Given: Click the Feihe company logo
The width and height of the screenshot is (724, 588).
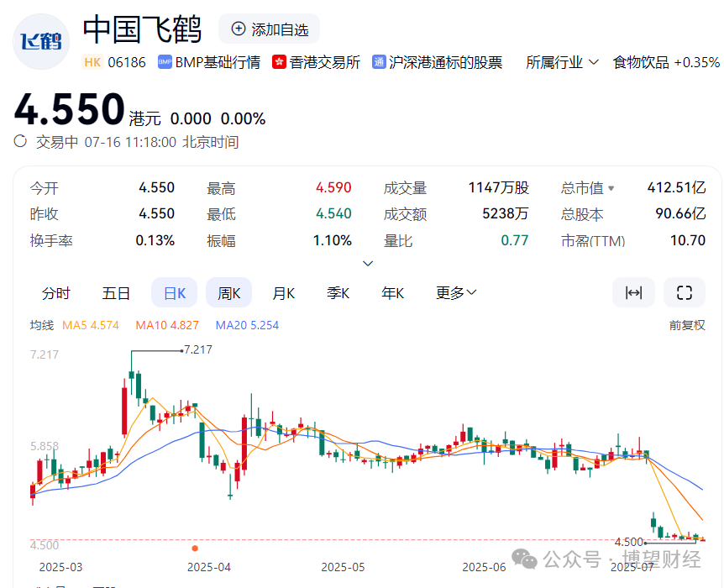Looking at the screenshot, I should tap(41, 41).
